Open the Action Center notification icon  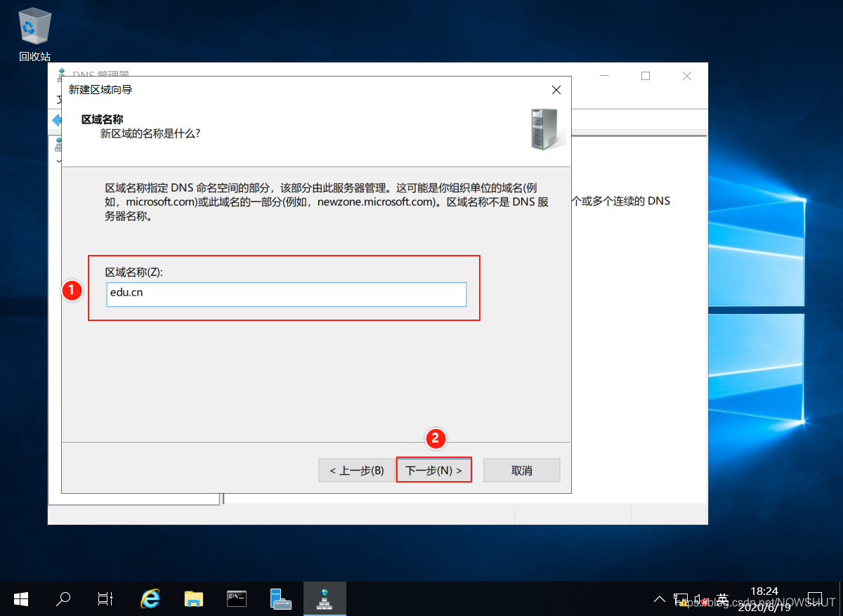815,599
